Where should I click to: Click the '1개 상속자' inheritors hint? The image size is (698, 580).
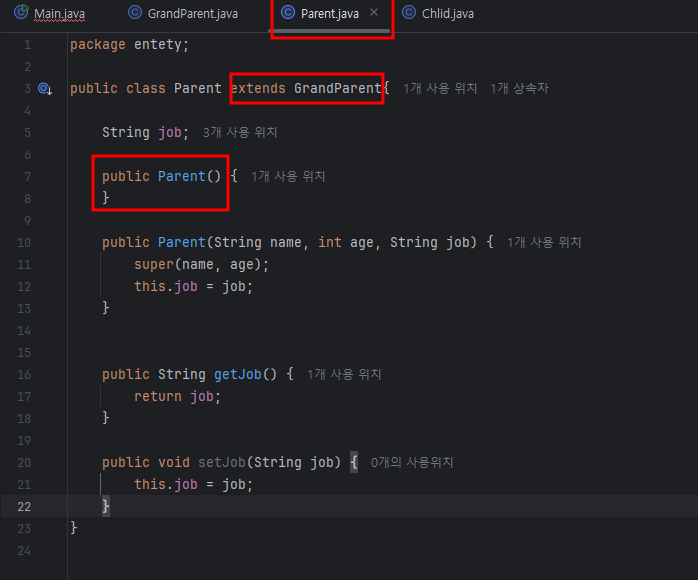point(519,89)
